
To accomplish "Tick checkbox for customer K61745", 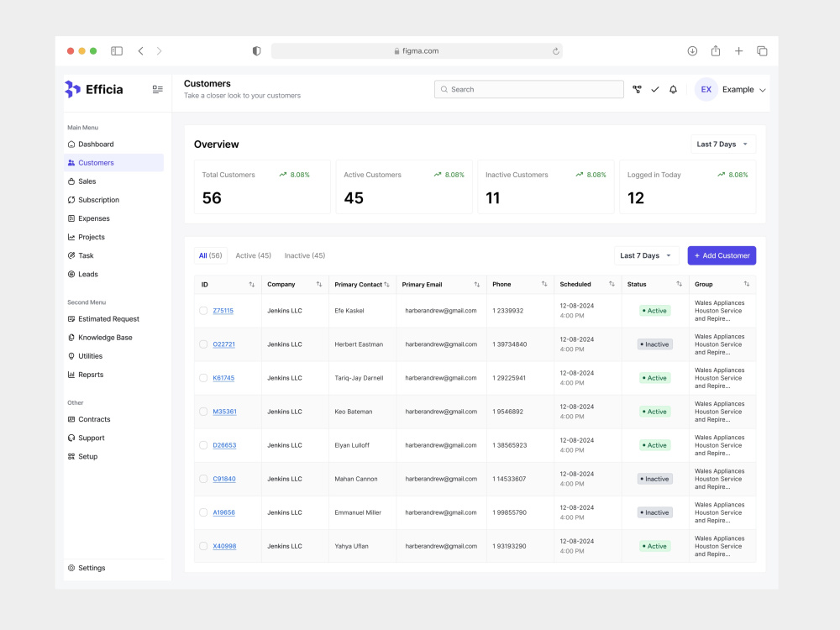I will click(203, 378).
